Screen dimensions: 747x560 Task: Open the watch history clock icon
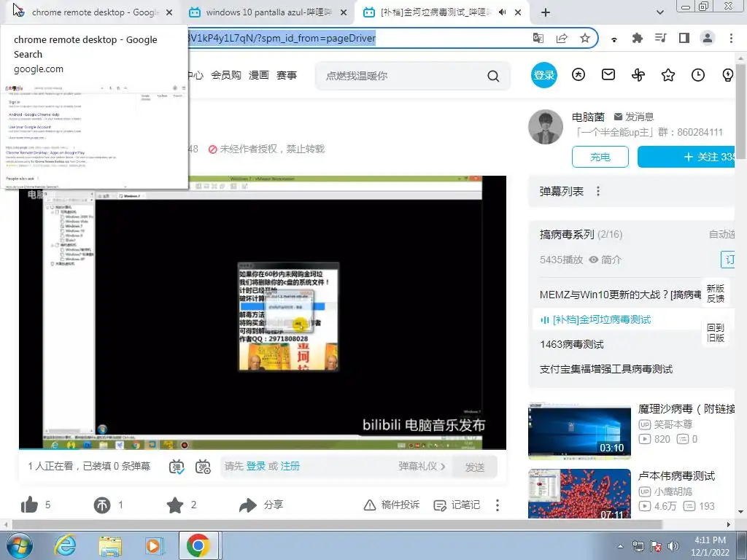click(698, 75)
